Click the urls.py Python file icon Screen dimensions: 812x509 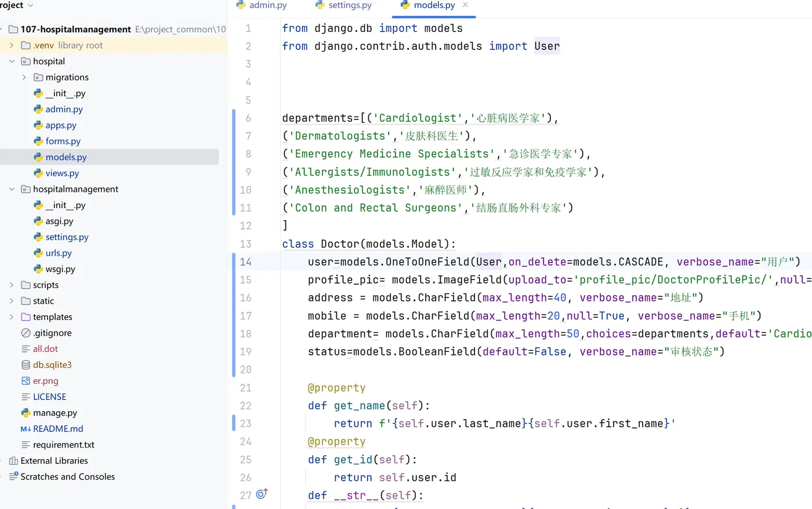point(38,253)
